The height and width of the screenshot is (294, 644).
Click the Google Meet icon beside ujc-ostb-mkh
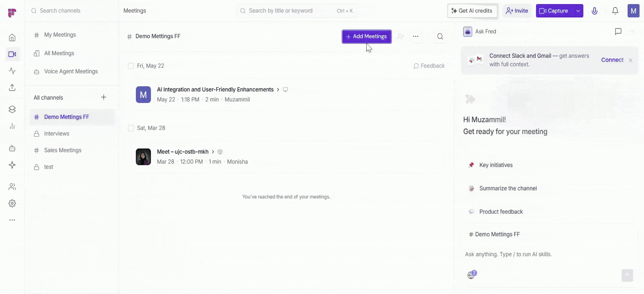coord(220,152)
